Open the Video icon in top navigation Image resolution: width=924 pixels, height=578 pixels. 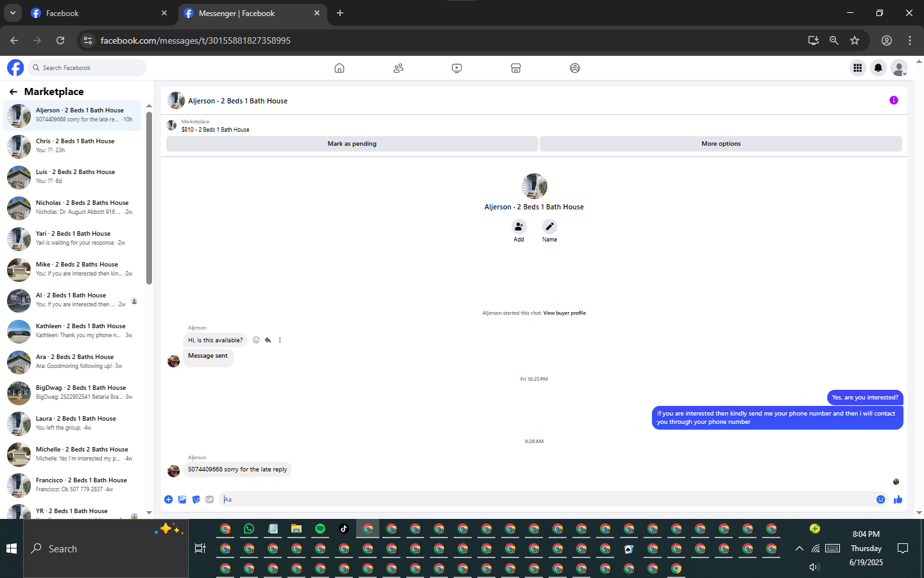(457, 68)
